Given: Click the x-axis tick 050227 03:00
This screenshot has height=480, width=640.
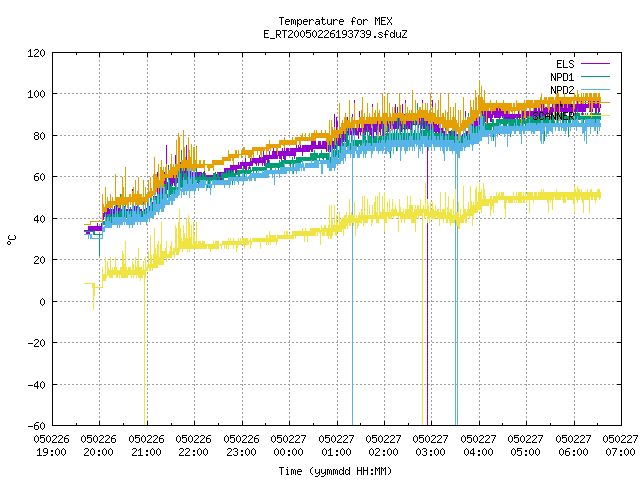Looking at the screenshot, I should coord(431,446).
